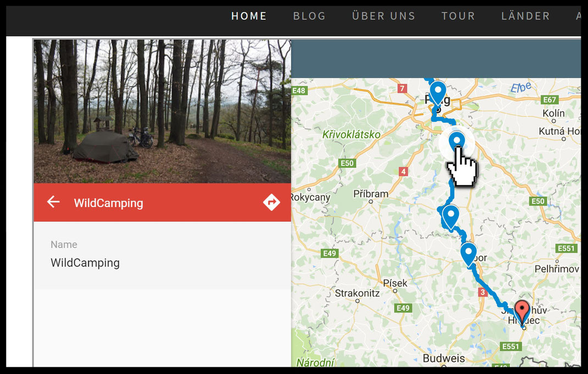The image size is (588, 374).
Task: Click the highlighted blue pin under the hand cursor
Action: (x=457, y=142)
